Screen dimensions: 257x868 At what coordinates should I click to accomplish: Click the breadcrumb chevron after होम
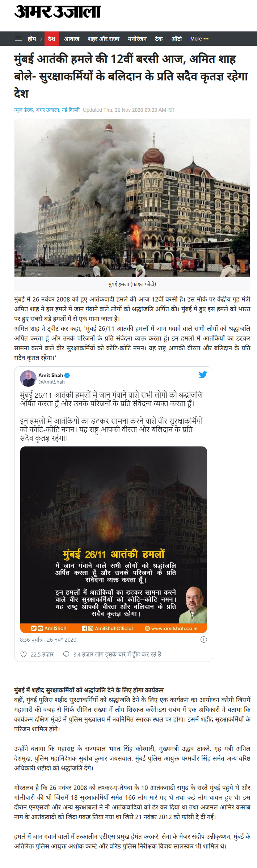tap(41, 39)
